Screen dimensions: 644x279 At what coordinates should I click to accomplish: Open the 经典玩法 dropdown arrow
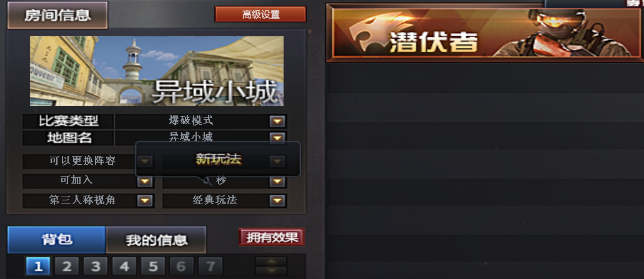pos(277,200)
